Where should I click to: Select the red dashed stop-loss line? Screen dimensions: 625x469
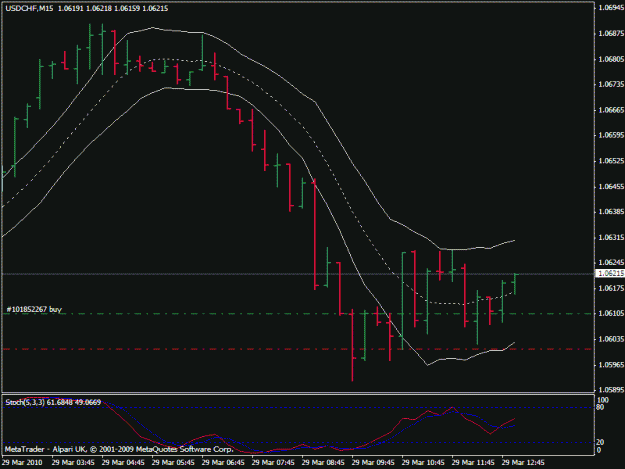click(x=297, y=349)
